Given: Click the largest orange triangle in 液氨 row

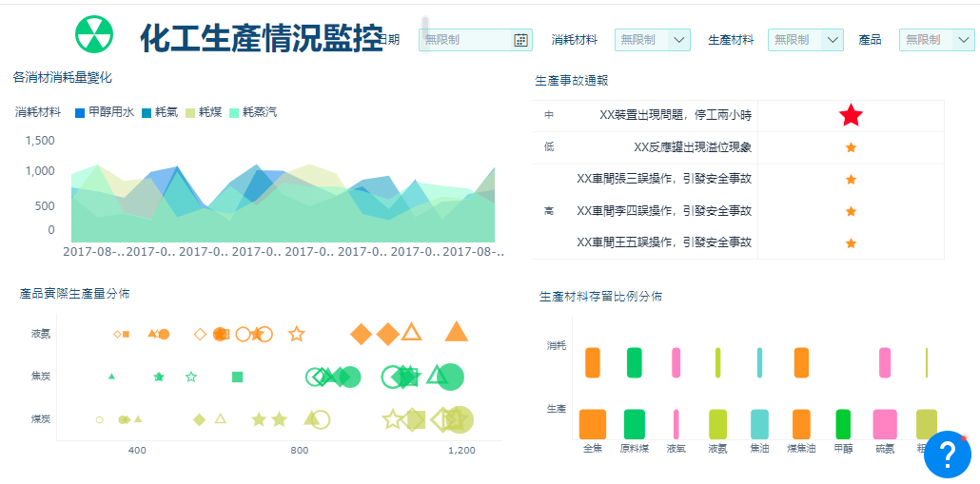Looking at the screenshot, I should [457, 332].
